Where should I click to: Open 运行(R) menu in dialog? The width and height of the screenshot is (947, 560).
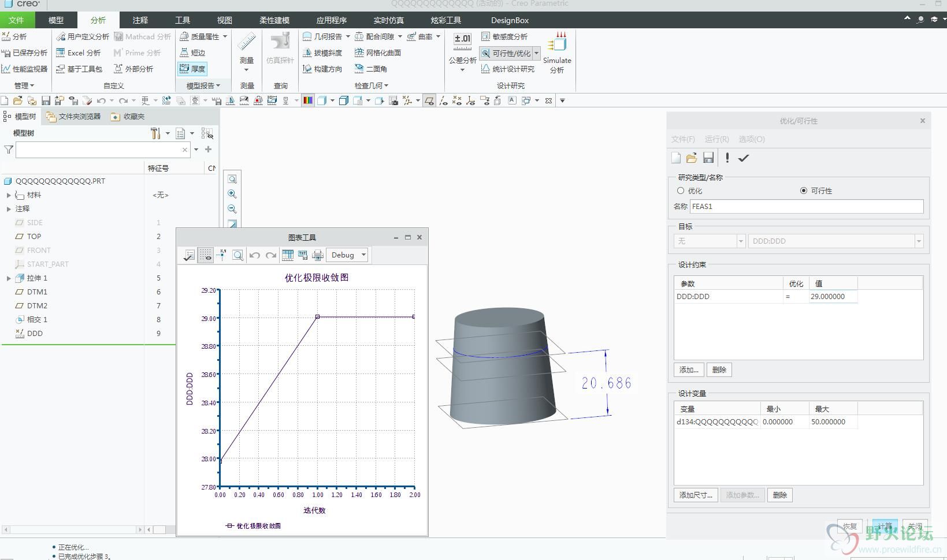pyautogui.click(x=716, y=139)
